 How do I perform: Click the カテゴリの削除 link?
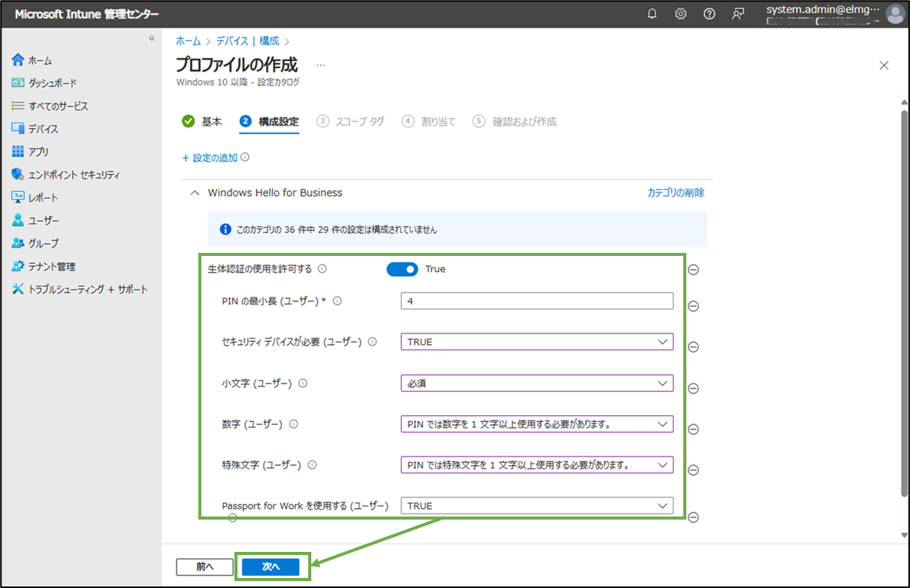tap(676, 193)
